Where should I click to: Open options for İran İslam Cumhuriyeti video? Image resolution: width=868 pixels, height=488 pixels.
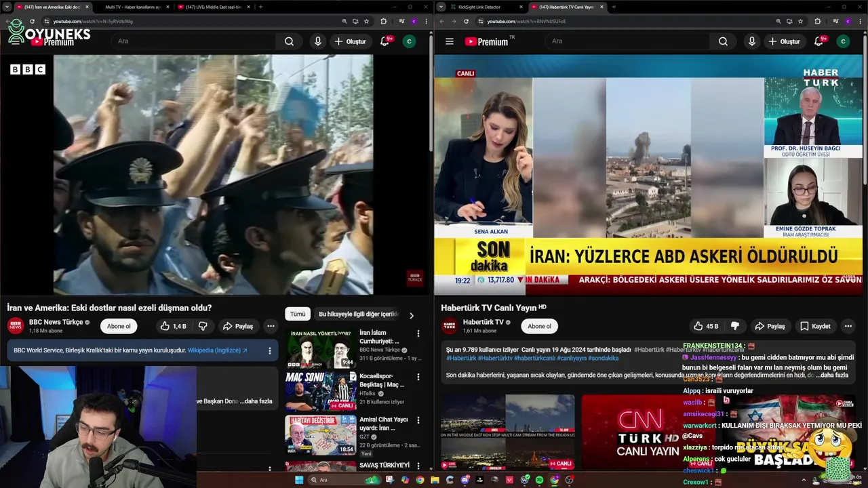[x=418, y=333]
